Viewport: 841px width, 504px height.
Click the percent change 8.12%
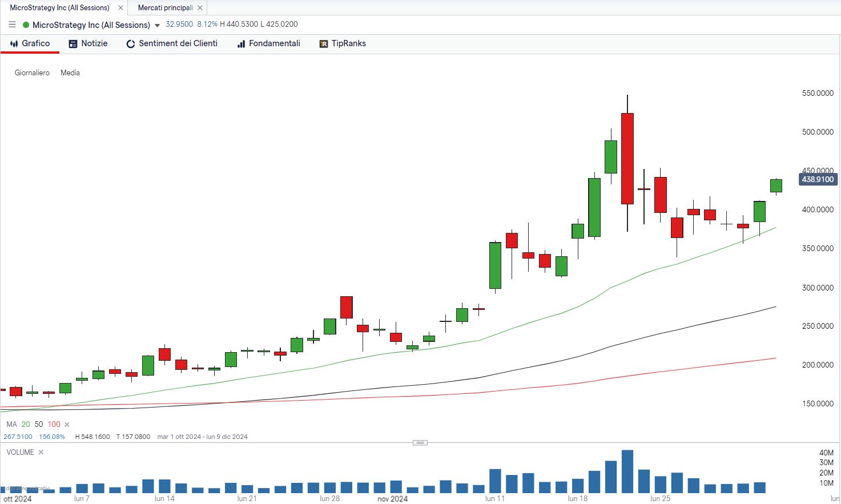[x=207, y=25]
